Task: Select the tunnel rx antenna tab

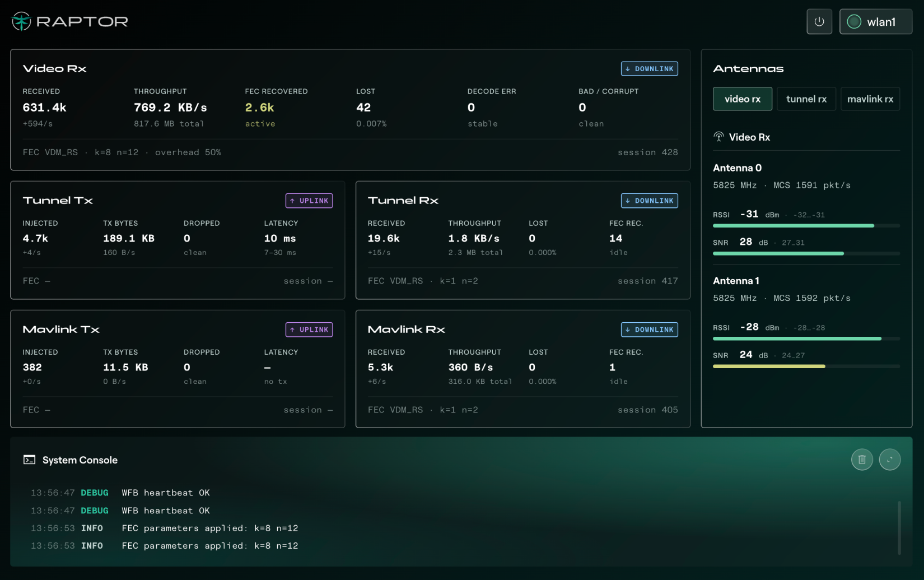Action: click(x=806, y=99)
